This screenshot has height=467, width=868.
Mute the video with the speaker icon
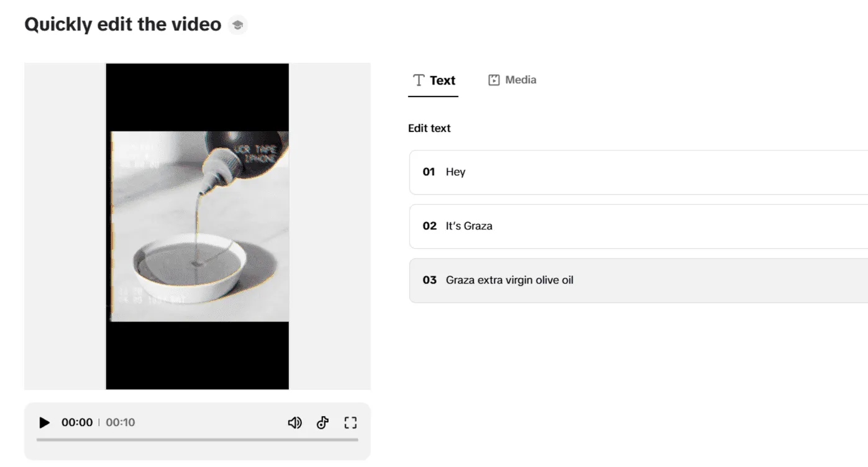(295, 423)
